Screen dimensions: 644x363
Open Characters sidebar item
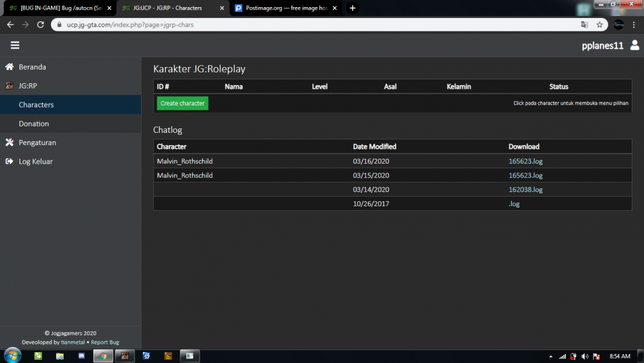pyautogui.click(x=71, y=104)
